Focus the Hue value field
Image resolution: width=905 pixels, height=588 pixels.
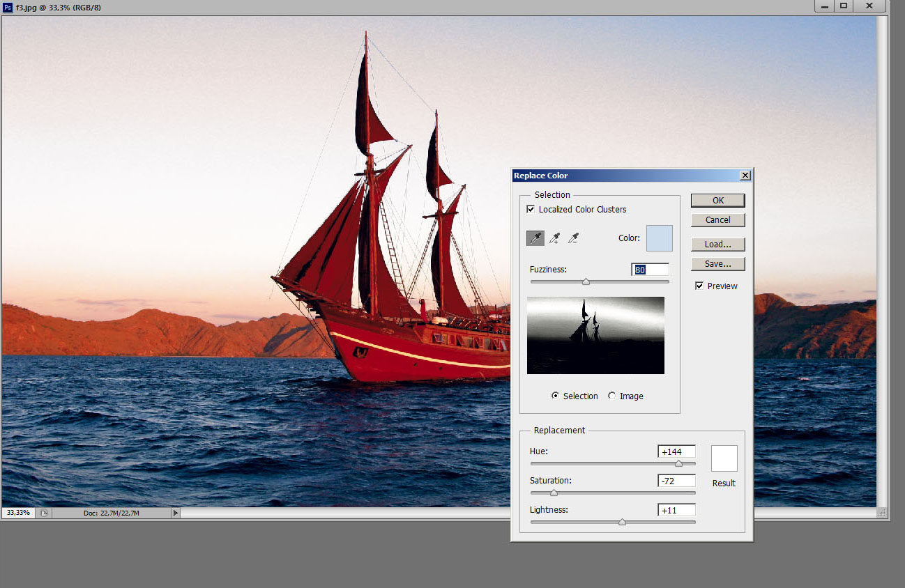pos(676,451)
